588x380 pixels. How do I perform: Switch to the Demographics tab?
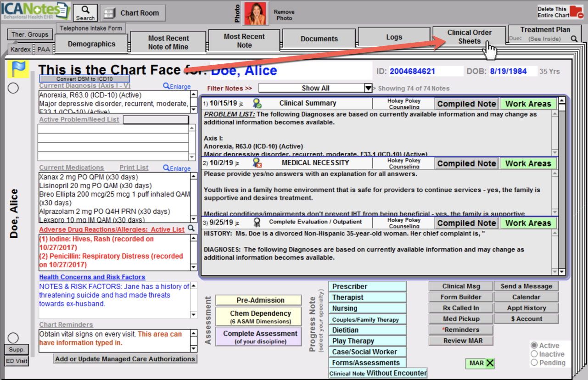click(91, 44)
